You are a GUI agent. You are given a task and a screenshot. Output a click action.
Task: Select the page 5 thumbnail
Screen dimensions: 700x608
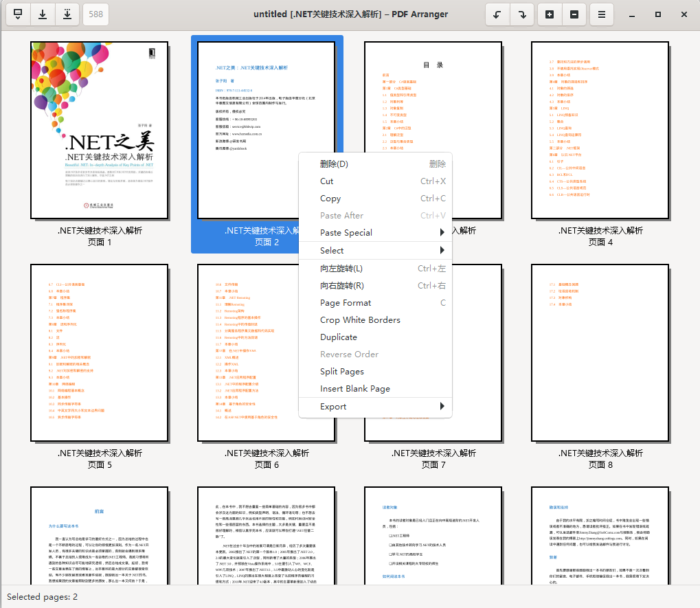[100, 352]
